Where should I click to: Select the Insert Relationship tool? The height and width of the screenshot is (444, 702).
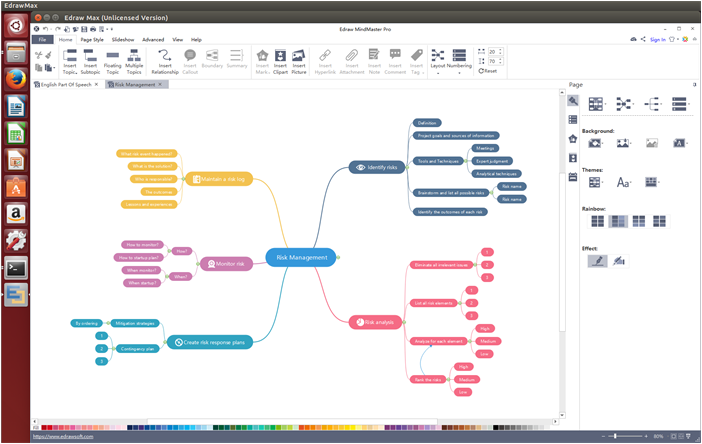(x=165, y=61)
